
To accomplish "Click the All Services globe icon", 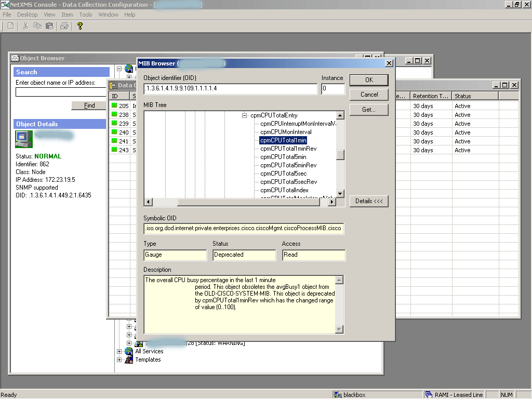I will point(129,351).
